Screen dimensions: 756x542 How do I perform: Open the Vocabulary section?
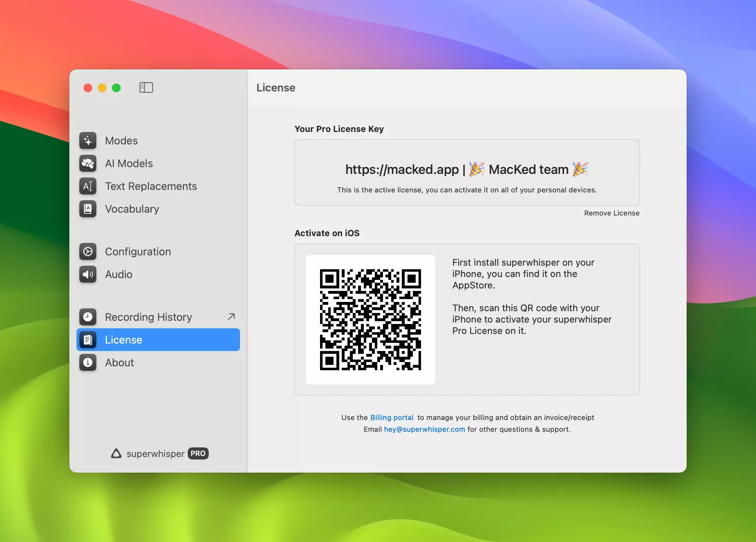point(132,209)
